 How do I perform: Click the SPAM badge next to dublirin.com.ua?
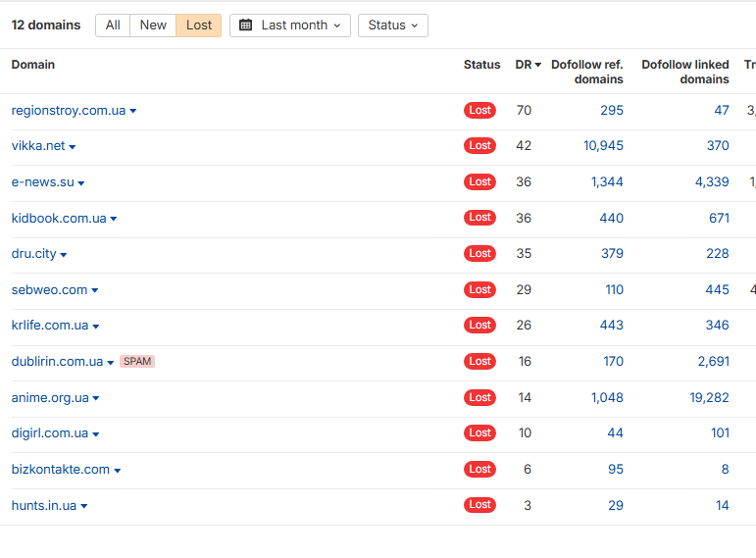[137, 361]
